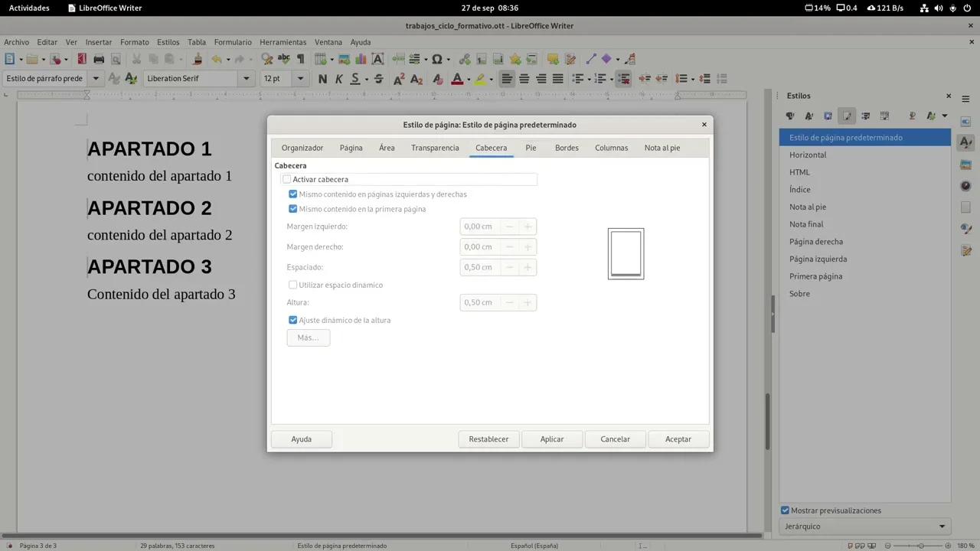This screenshot has height=551, width=980.
Task: Run spell check using the abc toolbar icon
Action: (283, 59)
